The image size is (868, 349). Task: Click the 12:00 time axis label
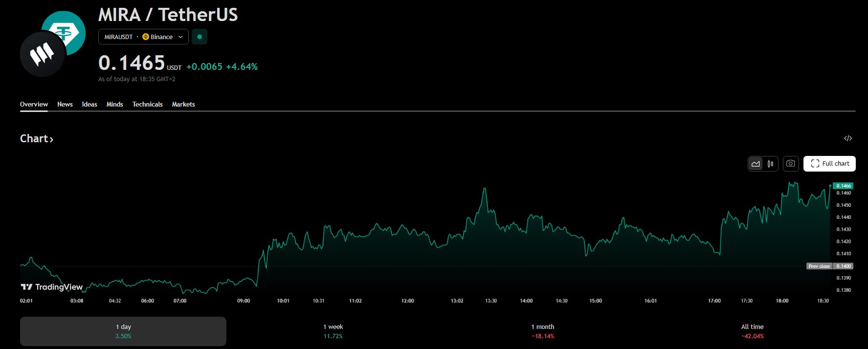[x=407, y=301]
